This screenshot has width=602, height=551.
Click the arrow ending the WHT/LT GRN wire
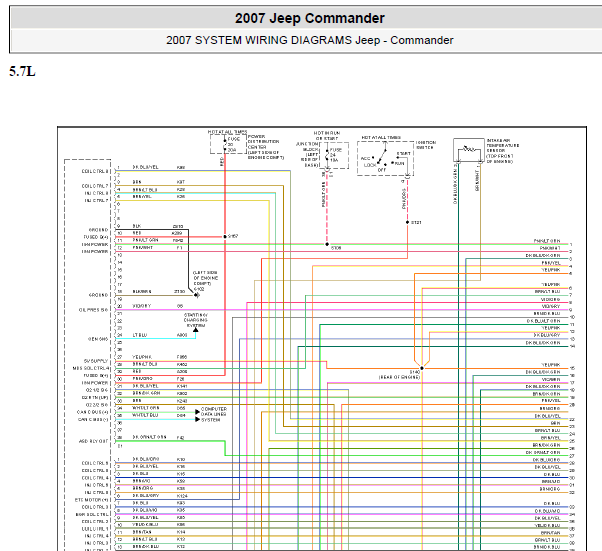click(197, 412)
